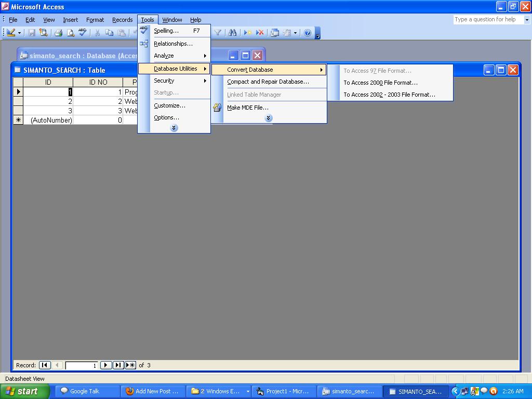Open the Edit menu
The width and height of the screenshot is (532, 399).
coord(30,20)
